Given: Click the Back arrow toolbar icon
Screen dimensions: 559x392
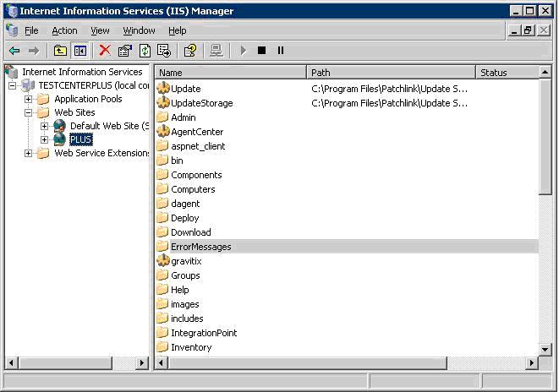Looking at the screenshot, I should [x=14, y=51].
